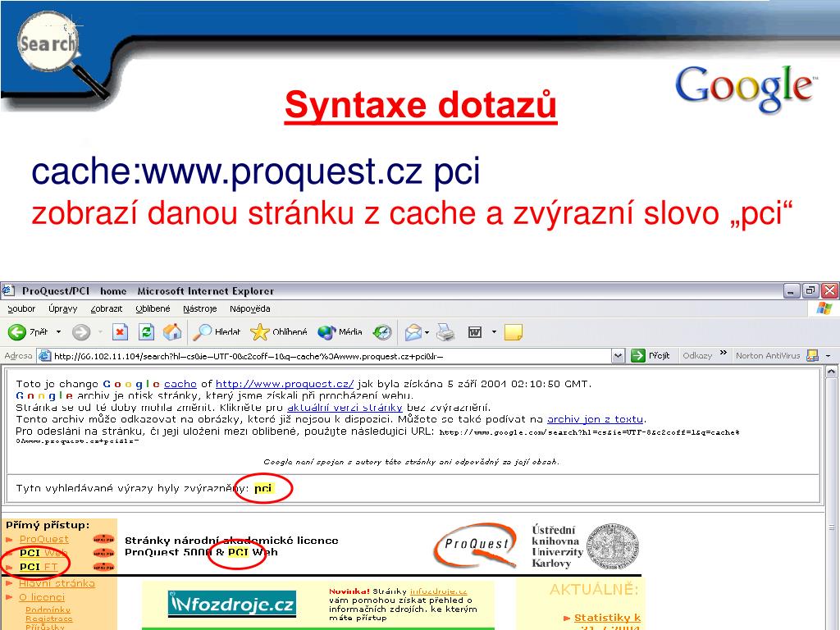
Task: Click the Windows flag logo
Action: [x=824, y=308]
